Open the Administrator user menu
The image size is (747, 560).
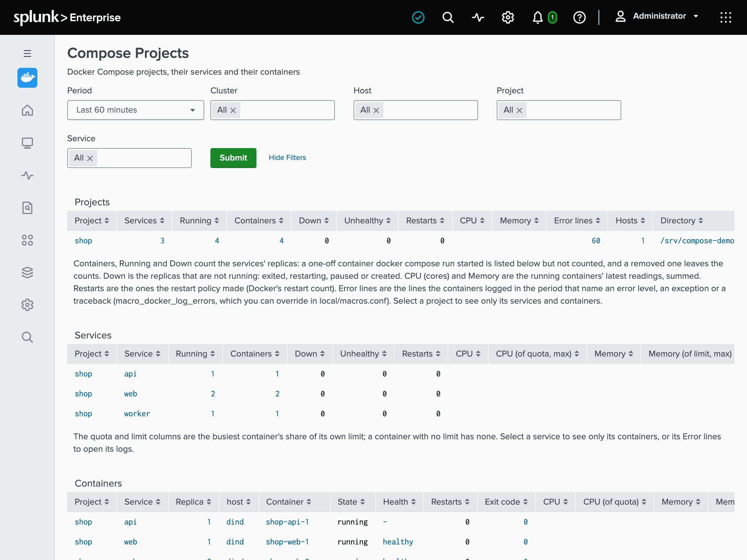656,16
